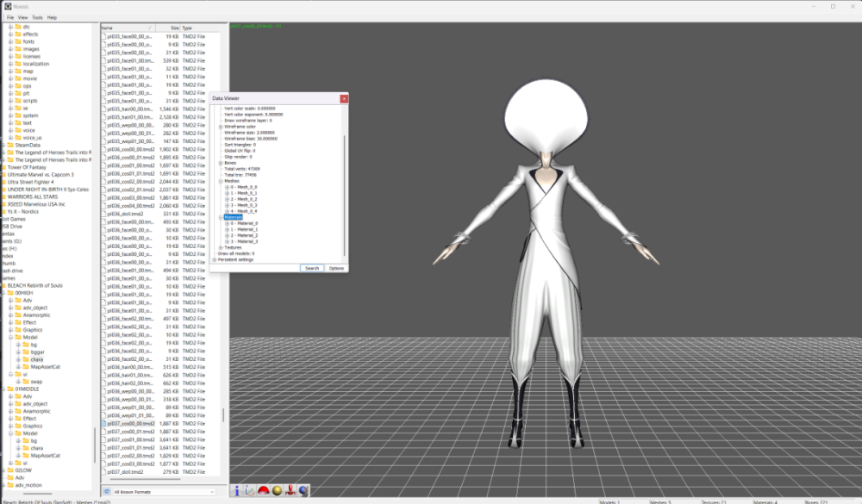Click the gold sphere material preview icon

coord(277,490)
